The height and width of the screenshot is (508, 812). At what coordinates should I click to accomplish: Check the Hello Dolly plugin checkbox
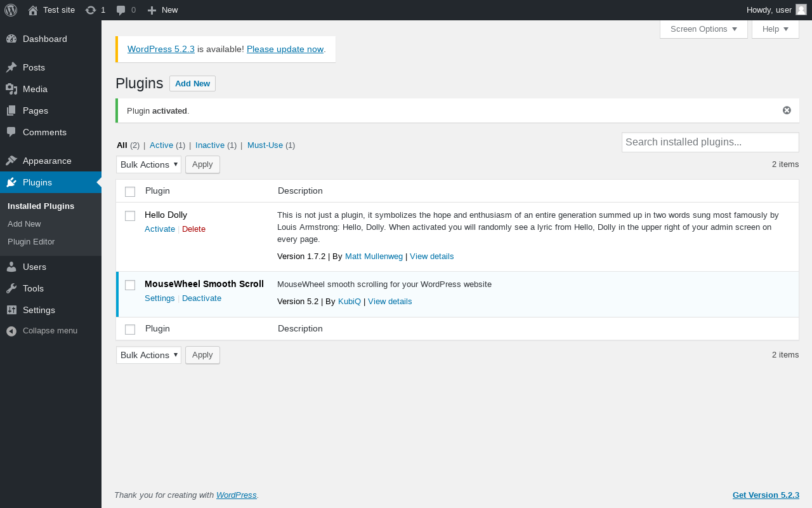click(x=130, y=216)
